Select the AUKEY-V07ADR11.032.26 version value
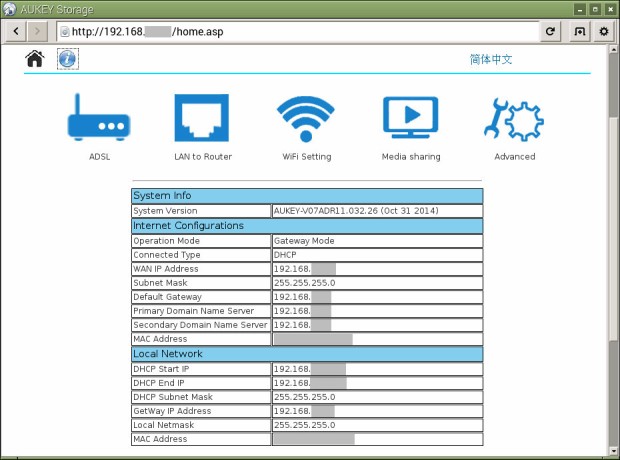 click(x=356, y=211)
